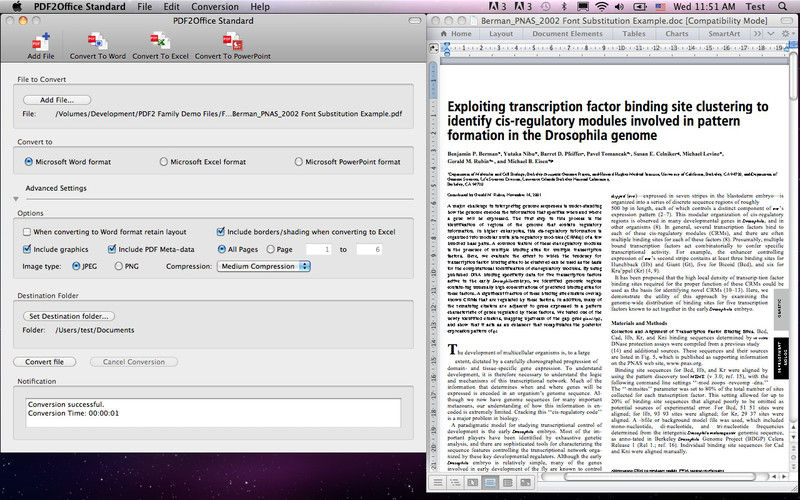The height and width of the screenshot is (500, 800).
Task: Select the Page range radio button
Action: [271, 249]
